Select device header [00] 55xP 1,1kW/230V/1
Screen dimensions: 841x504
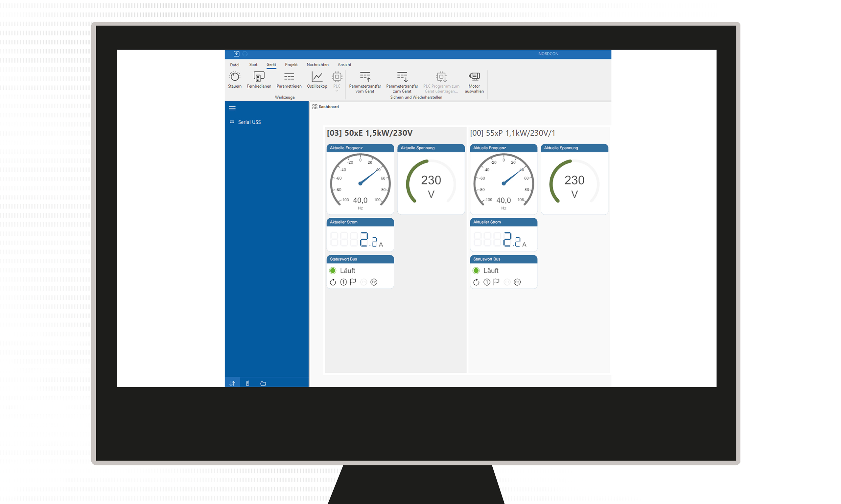[512, 133]
